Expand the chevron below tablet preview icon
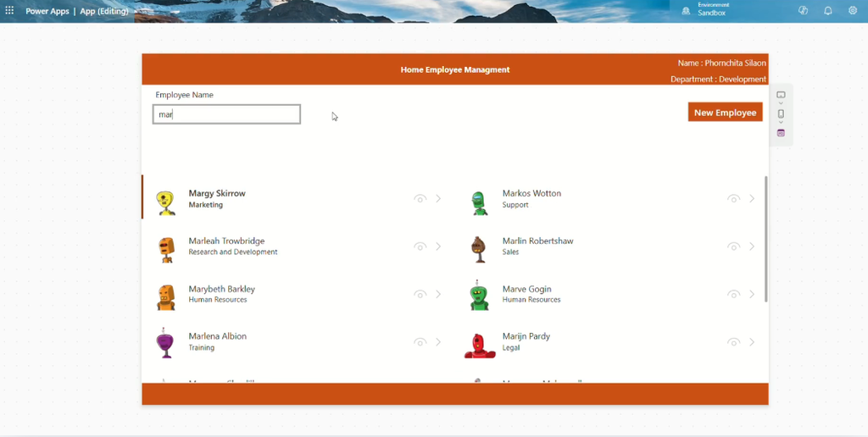 781,102
